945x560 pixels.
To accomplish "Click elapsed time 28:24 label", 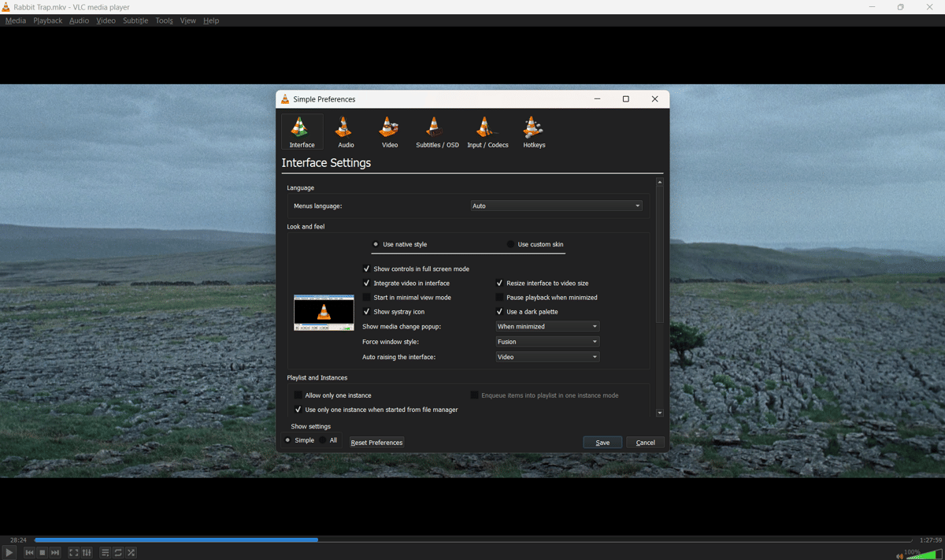I will coord(18,540).
